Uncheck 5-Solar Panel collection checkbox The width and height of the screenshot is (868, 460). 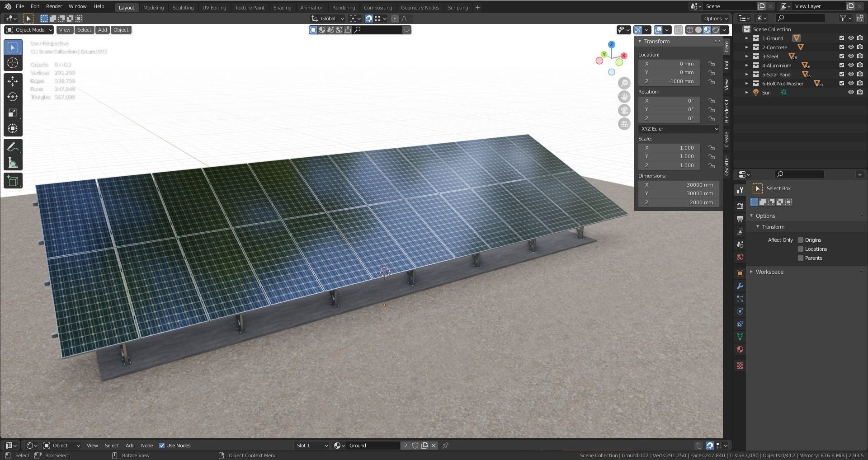pos(841,75)
